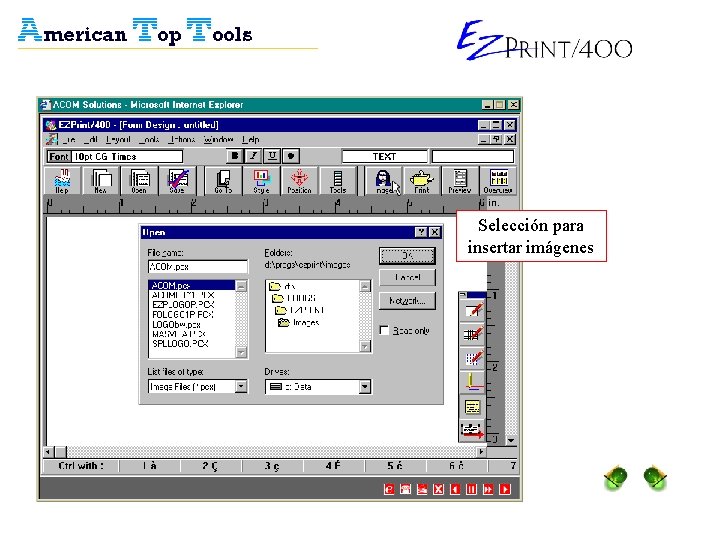Click the red play forward icon
Image resolution: width=720 pixels, height=540 pixels.
(x=505, y=489)
